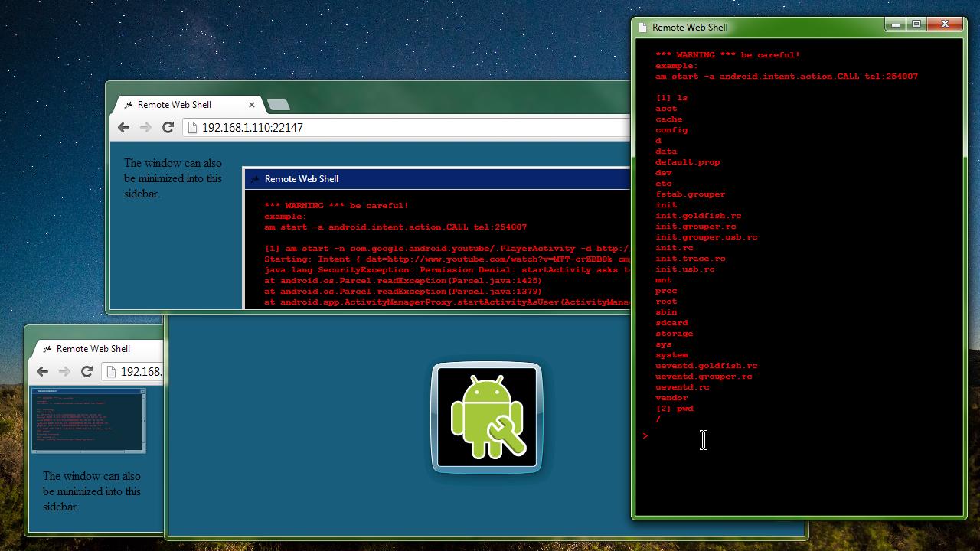Click the 'vendor' entry in the listing
Image resolution: width=980 pixels, height=551 pixels.
pos(671,398)
